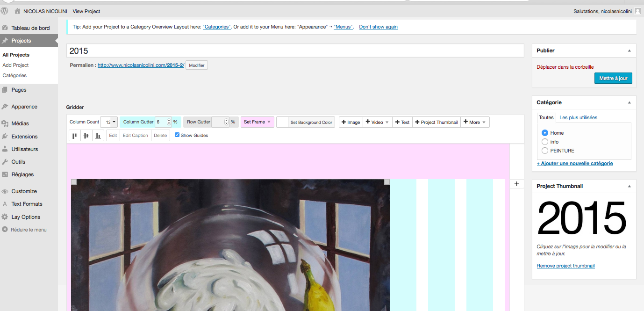The height and width of the screenshot is (311, 644).
Task: Click the align top icon
Action: (x=74, y=136)
